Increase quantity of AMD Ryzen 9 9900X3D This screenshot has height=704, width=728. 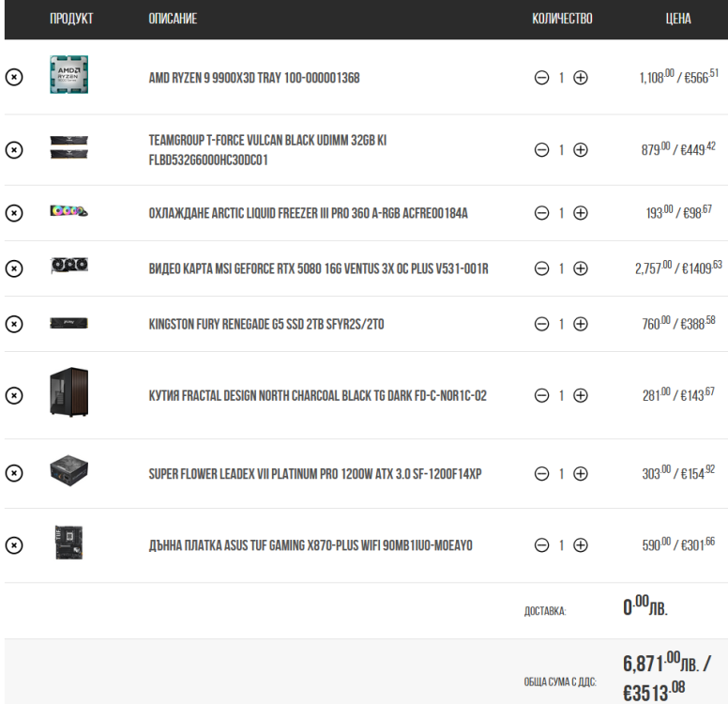pos(581,78)
